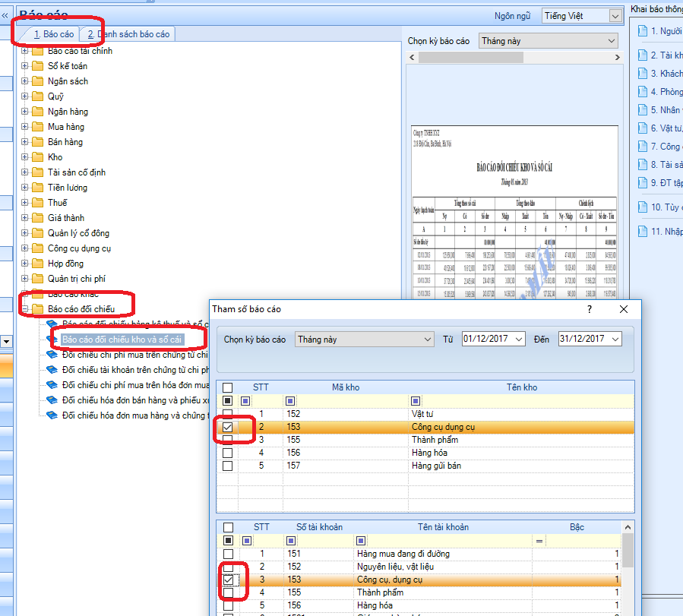Check warehouse 156 'Hàng hóa' checkbox
The image size is (683, 616).
(x=227, y=453)
